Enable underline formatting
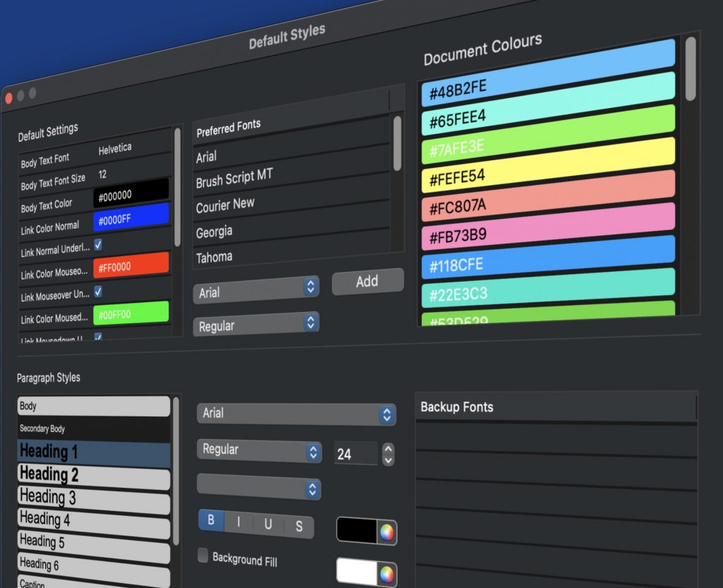The image size is (723, 588). click(x=268, y=524)
